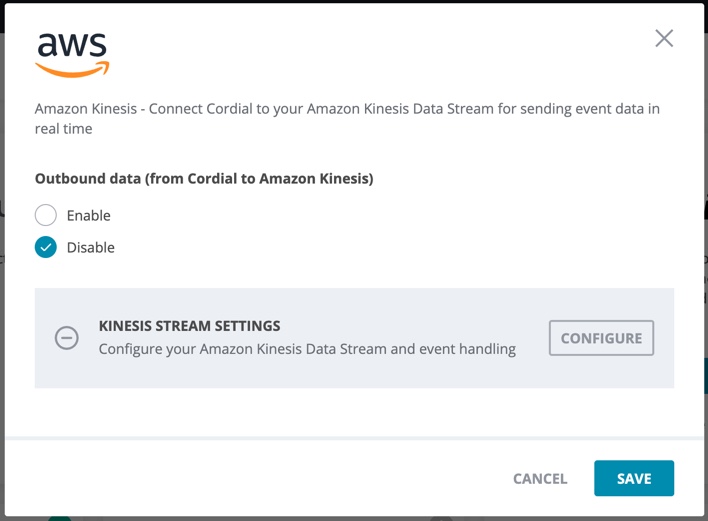Click the gray Kinesis settings panel background
The image size is (708, 521).
tap(354, 372)
